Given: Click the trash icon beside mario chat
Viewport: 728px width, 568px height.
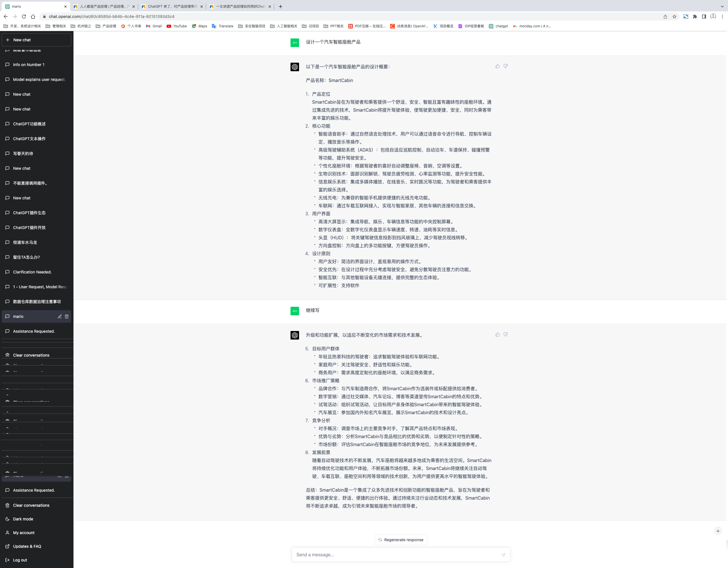Looking at the screenshot, I should tap(67, 316).
